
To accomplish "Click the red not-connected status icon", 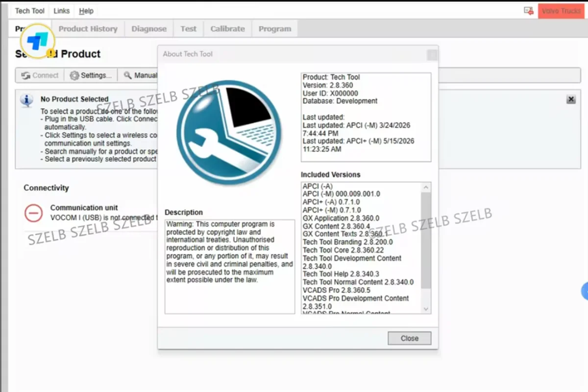I will (x=34, y=213).
